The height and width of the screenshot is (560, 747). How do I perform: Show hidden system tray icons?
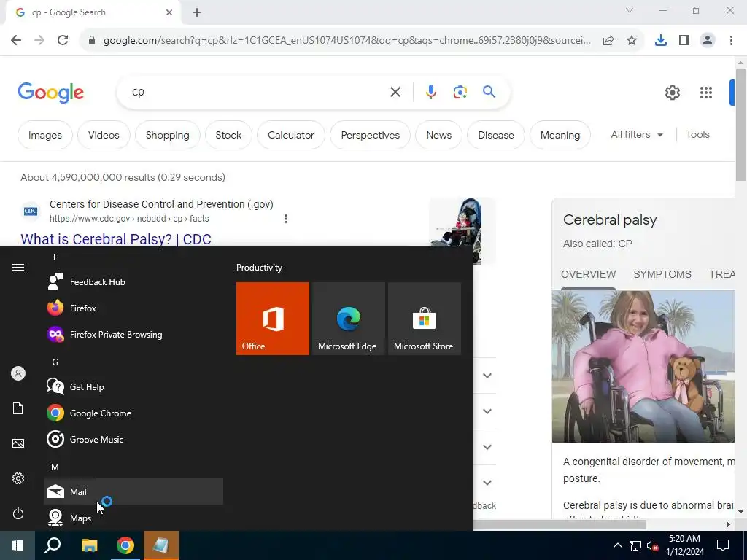(x=617, y=545)
